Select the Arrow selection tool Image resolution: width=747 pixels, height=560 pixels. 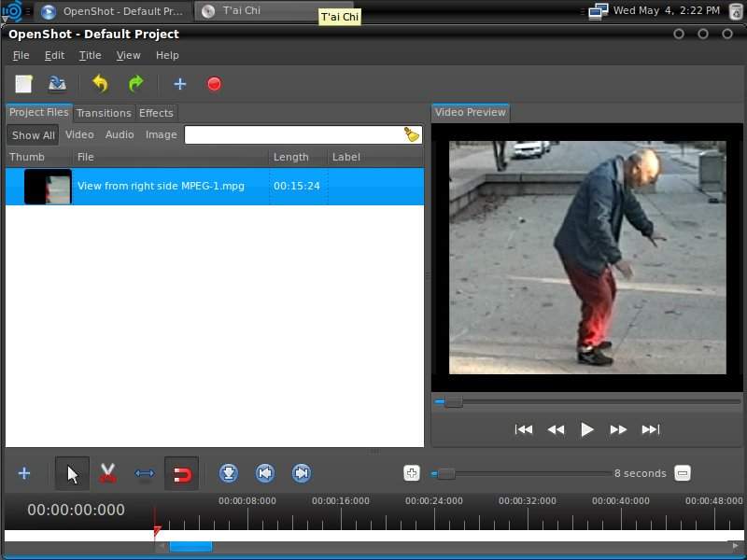click(x=72, y=473)
